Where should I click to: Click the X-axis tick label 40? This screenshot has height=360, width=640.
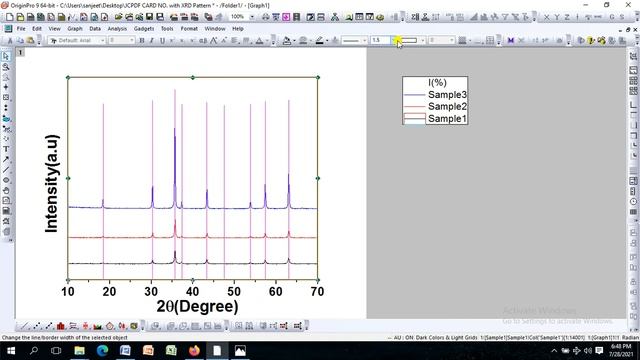click(192, 291)
